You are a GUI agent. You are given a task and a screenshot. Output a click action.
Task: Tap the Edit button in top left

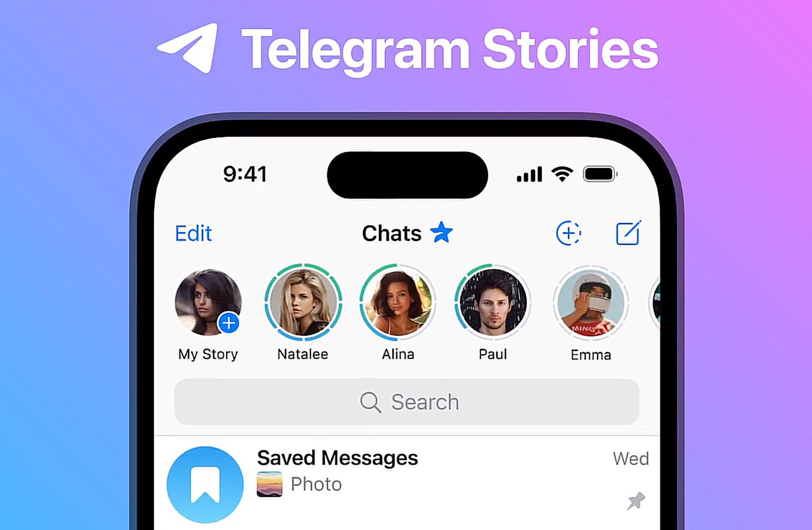coord(194,232)
